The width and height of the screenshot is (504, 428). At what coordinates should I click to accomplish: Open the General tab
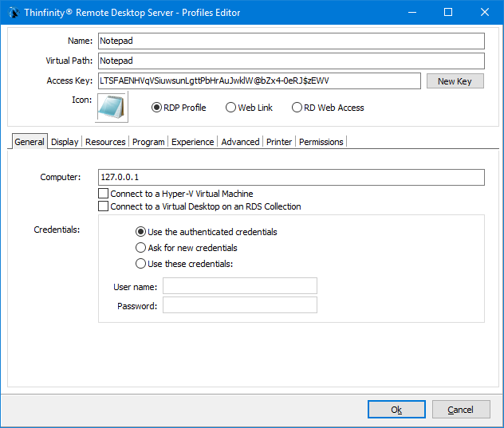30,142
